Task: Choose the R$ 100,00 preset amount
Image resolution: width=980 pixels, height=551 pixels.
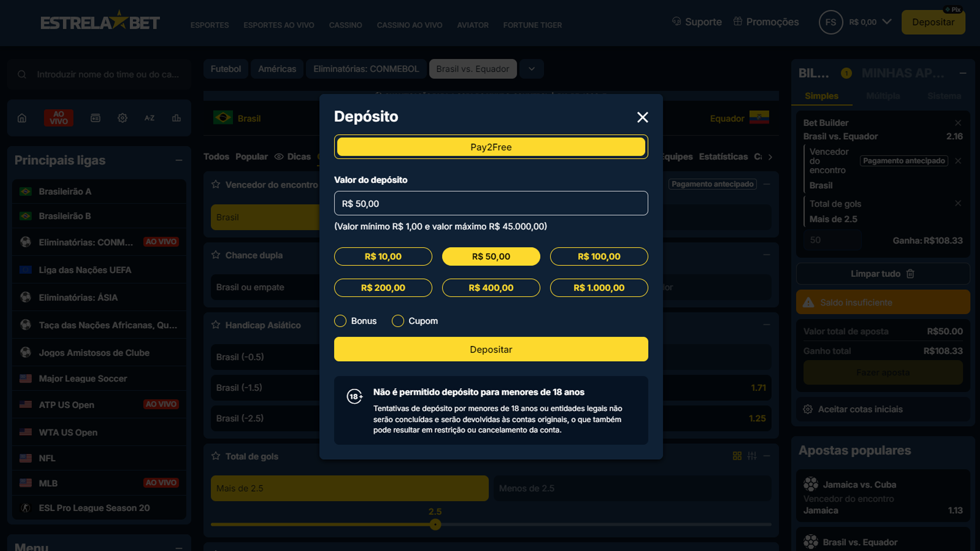Action: [x=599, y=257]
